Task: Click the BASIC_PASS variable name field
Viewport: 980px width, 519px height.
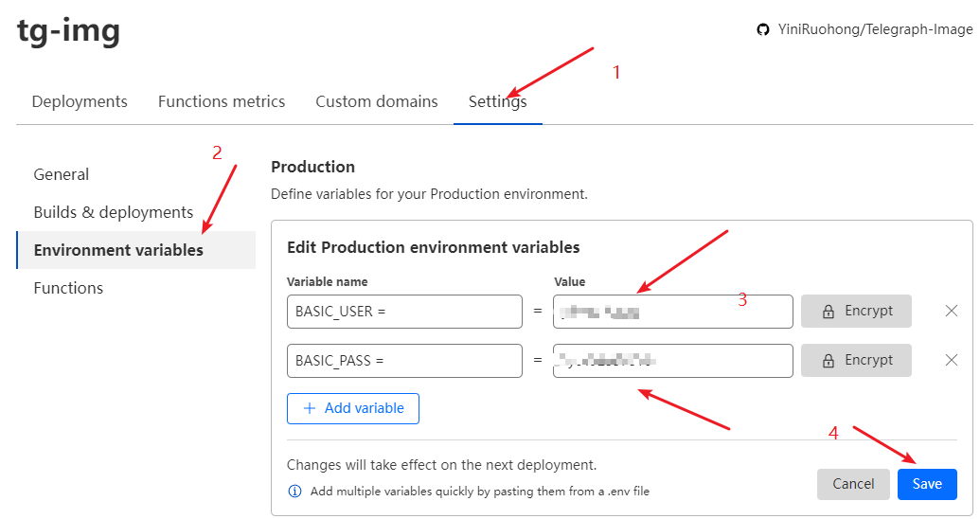Action: point(404,360)
